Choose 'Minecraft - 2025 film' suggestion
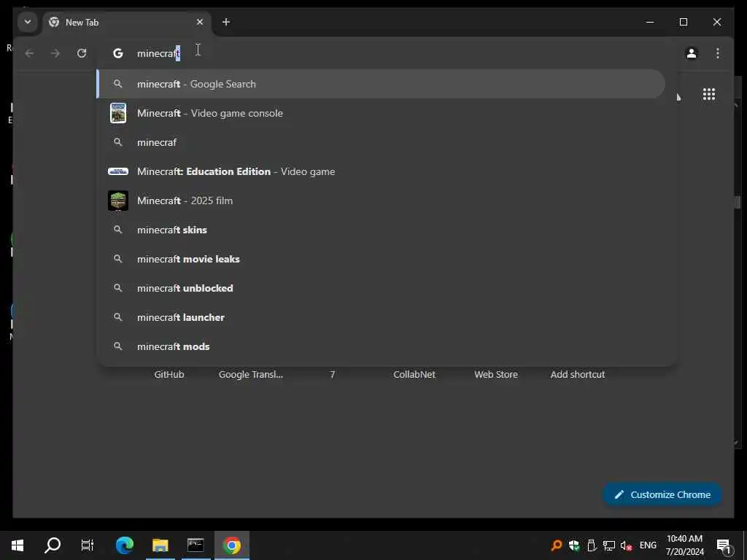Screen dimensions: 747x560 point(381,201)
